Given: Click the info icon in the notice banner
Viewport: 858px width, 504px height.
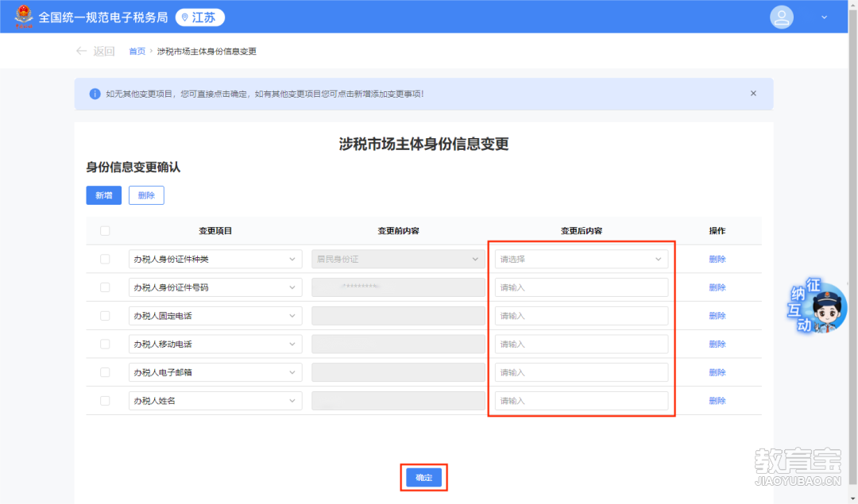Looking at the screenshot, I should pyautogui.click(x=95, y=94).
